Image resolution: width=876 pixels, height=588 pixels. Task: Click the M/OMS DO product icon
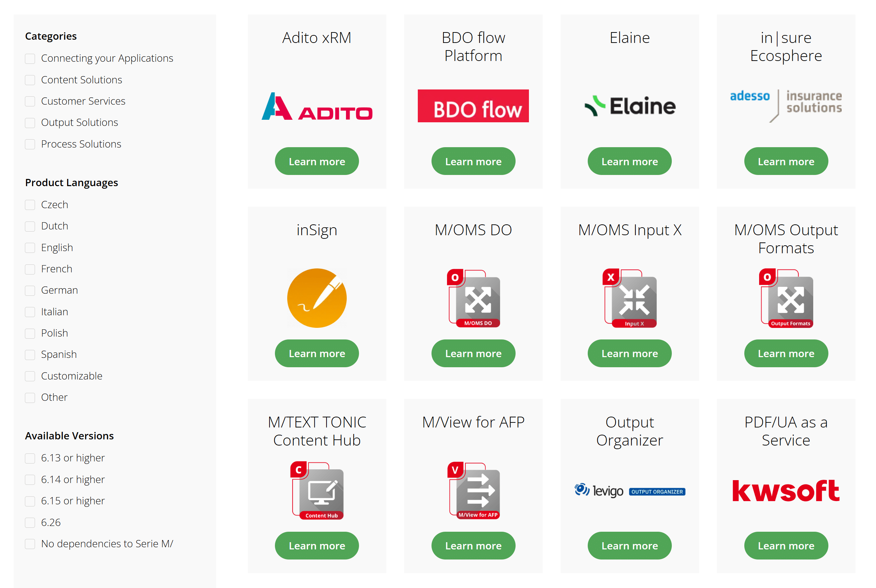[x=474, y=298]
